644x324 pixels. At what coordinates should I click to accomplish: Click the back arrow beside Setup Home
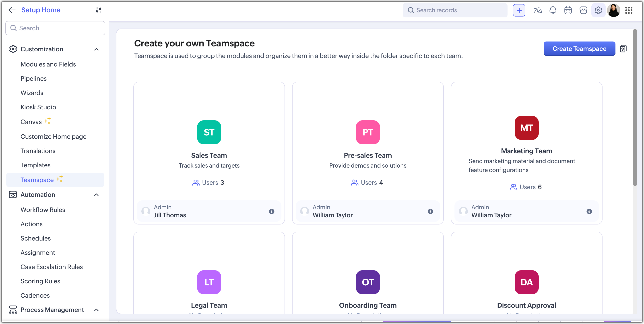(12, 10)
